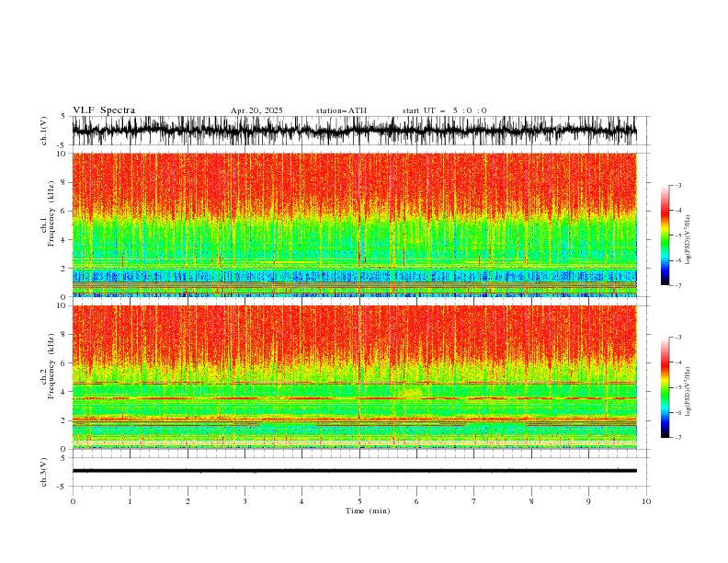
Task: Click the "8" kHz tick on ch.1 spectrogram
Action: pos(64,182)
